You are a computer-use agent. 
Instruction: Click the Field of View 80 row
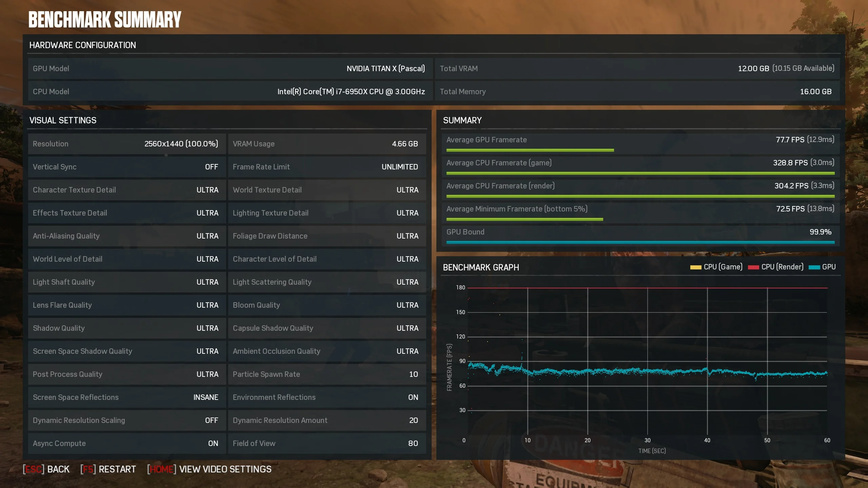[x=327, y=444]
